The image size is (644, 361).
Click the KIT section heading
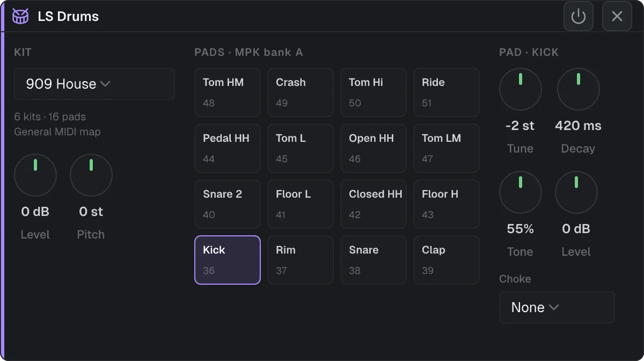click(x=23, y=52)
